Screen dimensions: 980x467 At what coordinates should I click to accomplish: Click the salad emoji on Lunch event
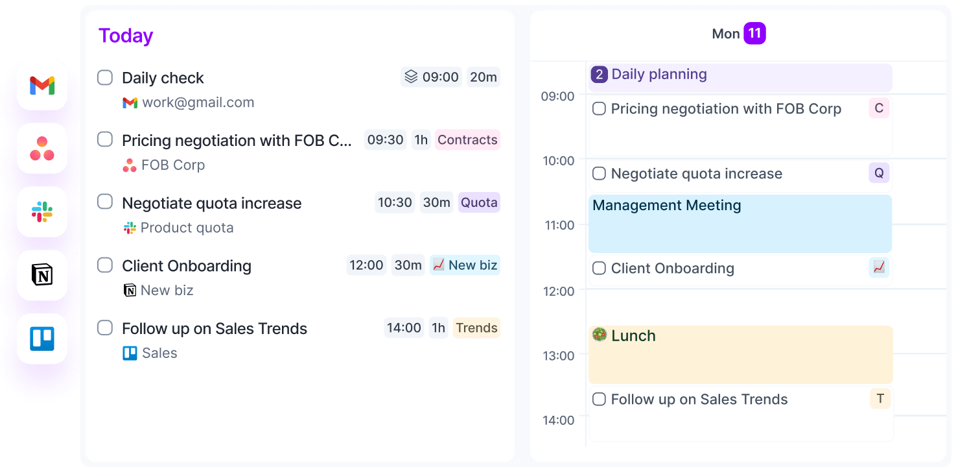600,335
